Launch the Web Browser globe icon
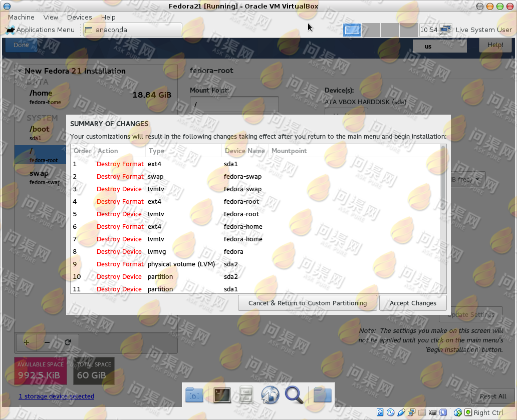The height and width of the screenshot is (420, 517). [270, 394]
